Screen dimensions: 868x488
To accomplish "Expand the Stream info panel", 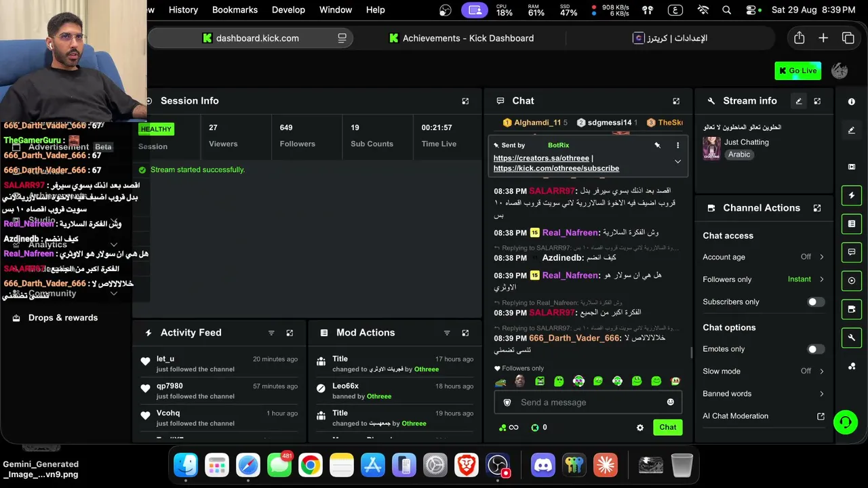I will (817, 101).
